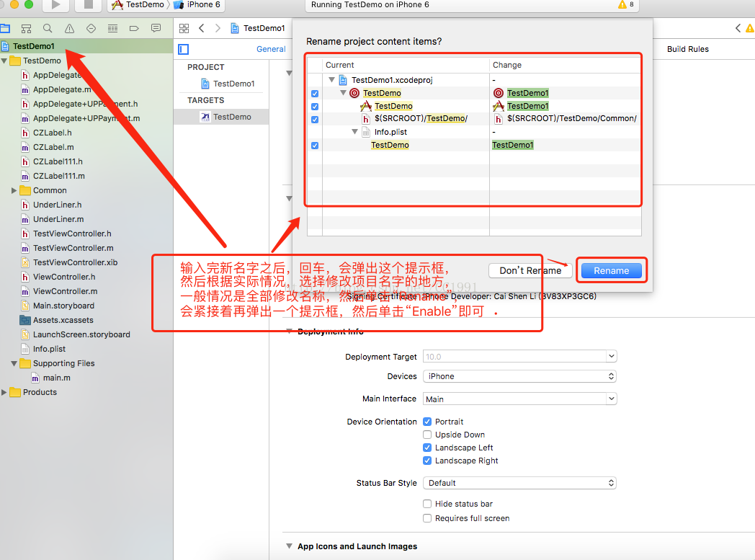Screen dimensions: 755x560
Task: Uncheck the $(SRCROOT)/TestDemo/ row checkbox
Action: coord(315,120)
